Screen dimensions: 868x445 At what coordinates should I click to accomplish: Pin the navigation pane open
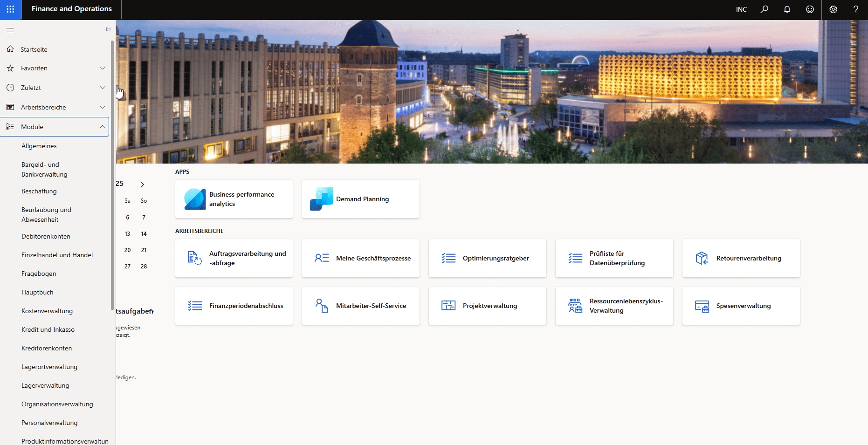pyautogui.click(x=107, y=29)
